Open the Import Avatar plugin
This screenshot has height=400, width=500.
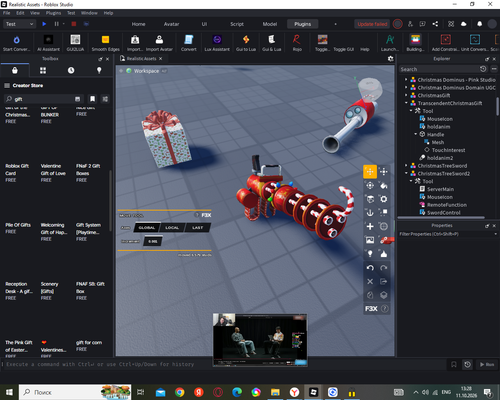(x=159, y=43)
